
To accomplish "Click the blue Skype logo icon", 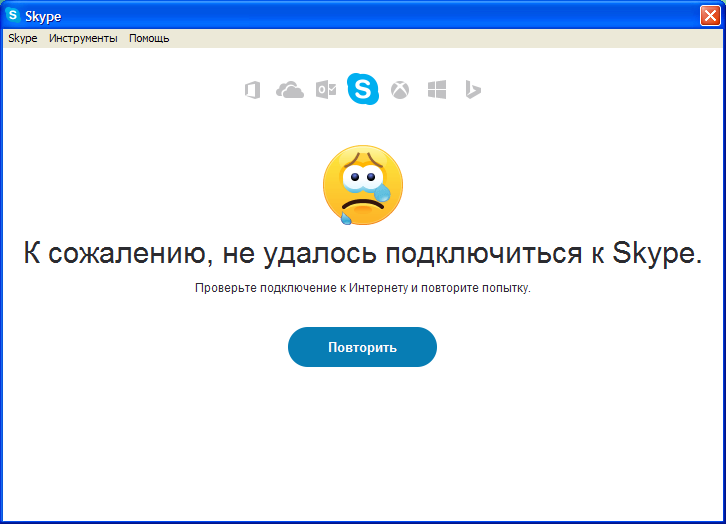I will coord(363,88).
